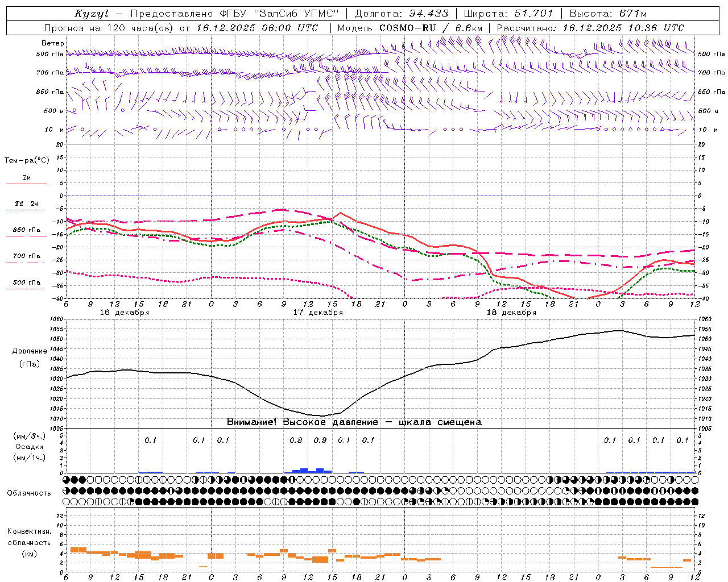The image size is (728, 582).
Task: Click the warning "Внимание! Высокое давление — шкала смещена"
Action: coord(354,422)
